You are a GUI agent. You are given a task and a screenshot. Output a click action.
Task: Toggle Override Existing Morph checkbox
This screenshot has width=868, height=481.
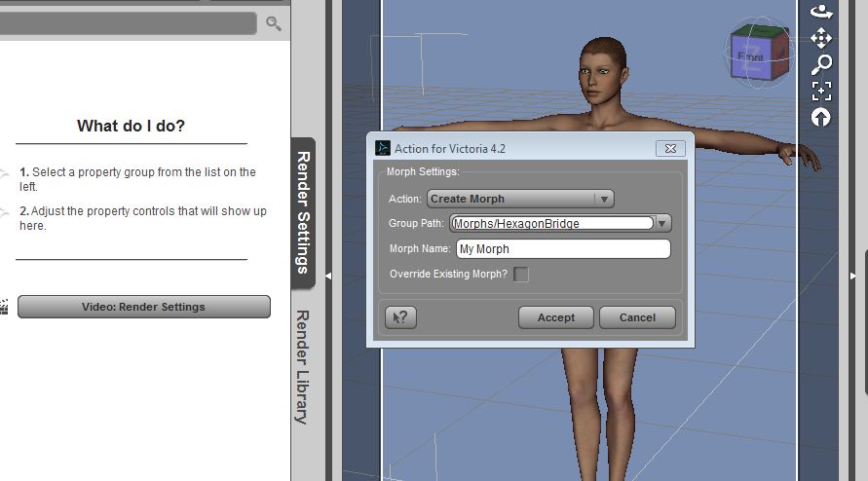tap(521, 274)
